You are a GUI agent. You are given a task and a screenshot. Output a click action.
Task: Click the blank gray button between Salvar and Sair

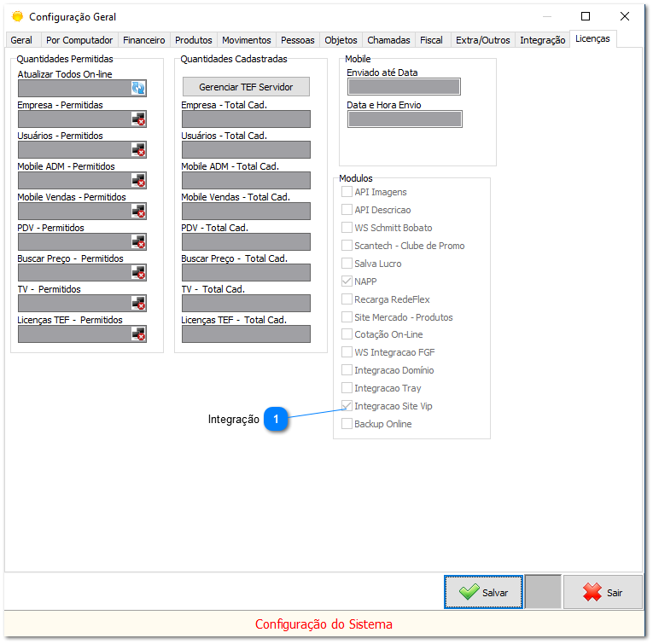543,592
